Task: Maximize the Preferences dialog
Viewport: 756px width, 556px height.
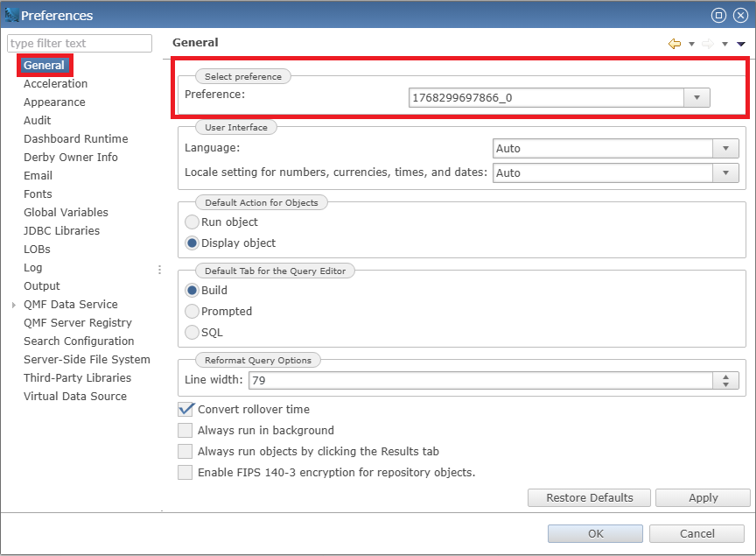Action: (718, 16)
